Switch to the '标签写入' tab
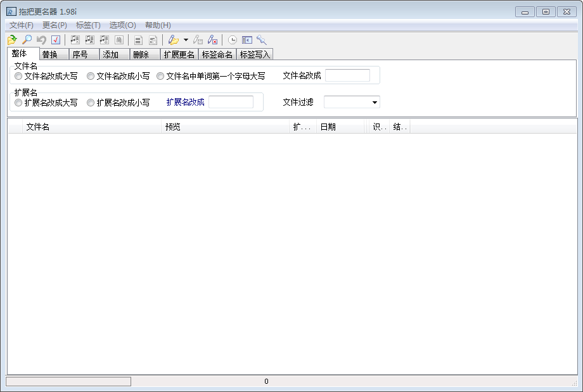 [x=255, y=54]
